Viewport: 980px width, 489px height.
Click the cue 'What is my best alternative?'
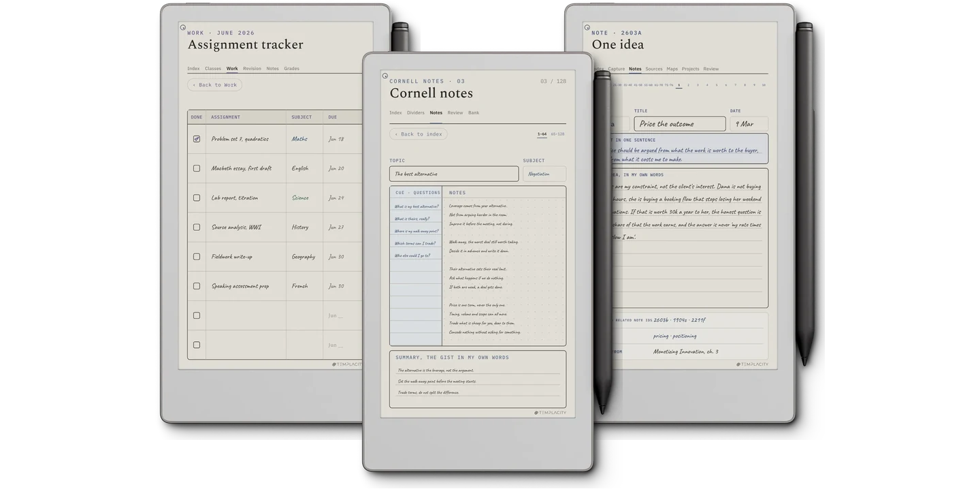pos(416,206)
